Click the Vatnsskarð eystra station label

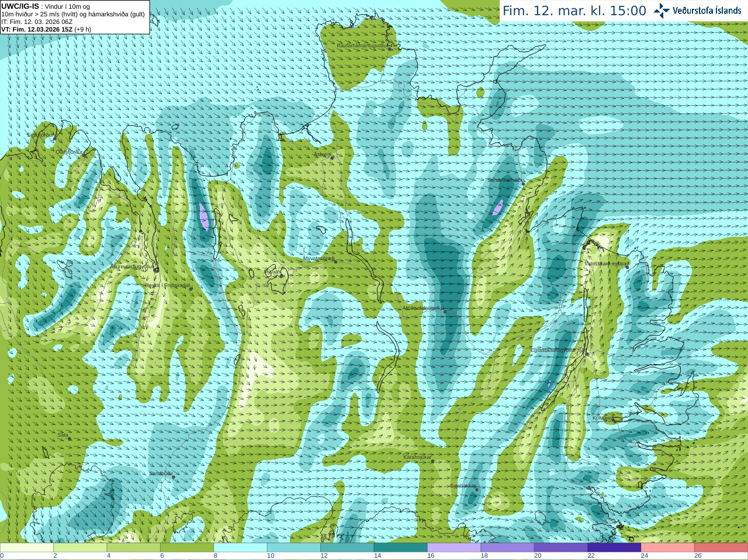coord(606,264)
